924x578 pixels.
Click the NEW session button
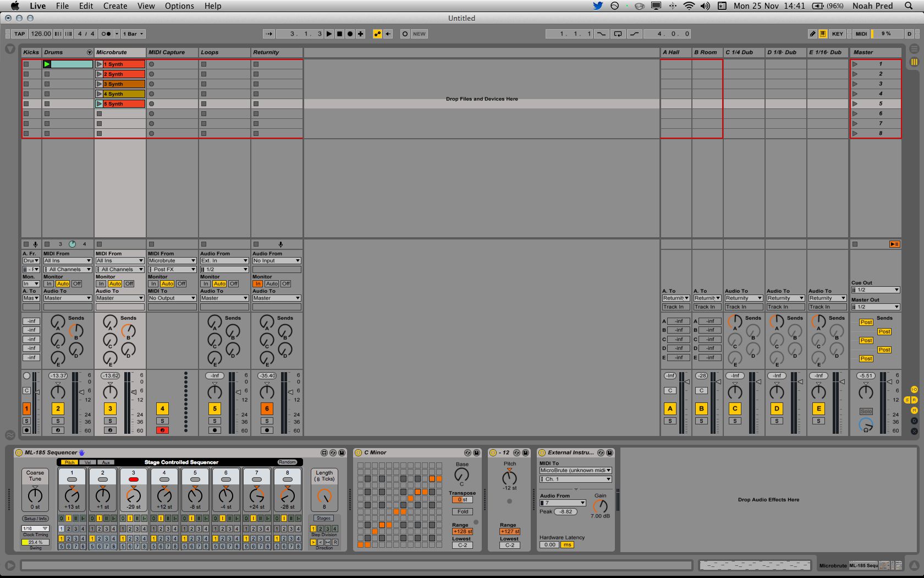coord(419,34)
